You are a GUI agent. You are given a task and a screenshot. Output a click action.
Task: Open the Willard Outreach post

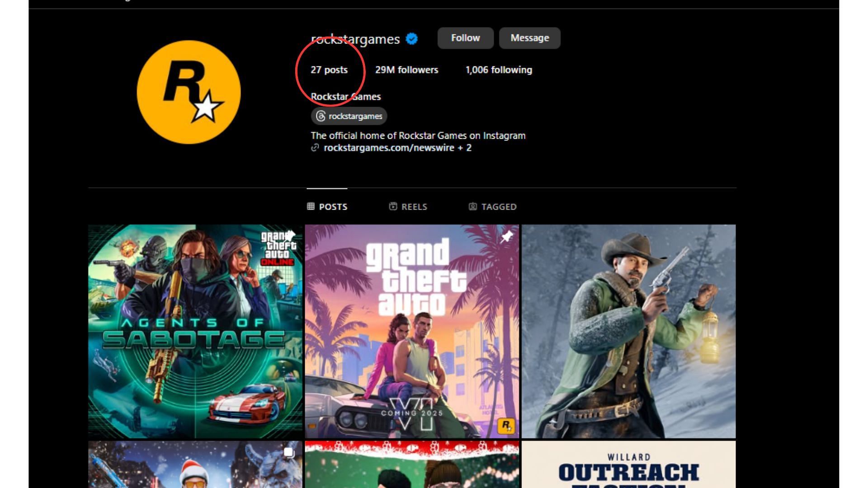pos(628,465)
